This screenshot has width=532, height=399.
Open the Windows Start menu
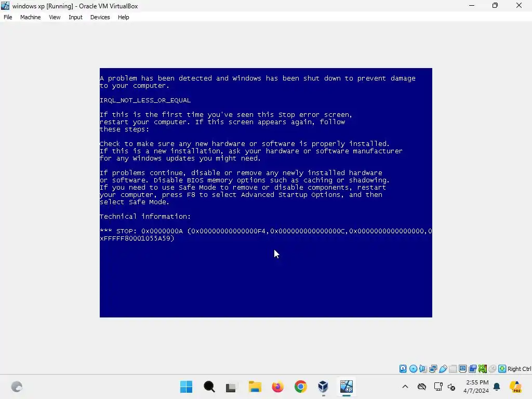click(x=186, y=387)
